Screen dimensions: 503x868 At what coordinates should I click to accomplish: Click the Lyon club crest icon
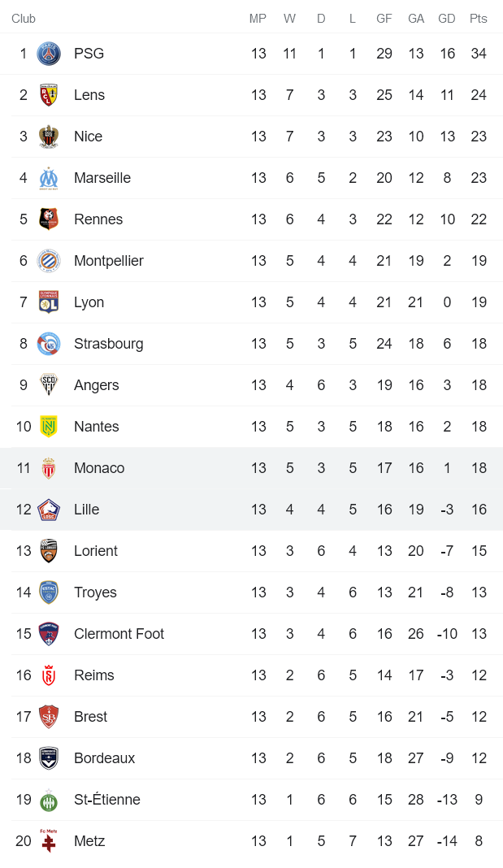[x=49, y=302]
